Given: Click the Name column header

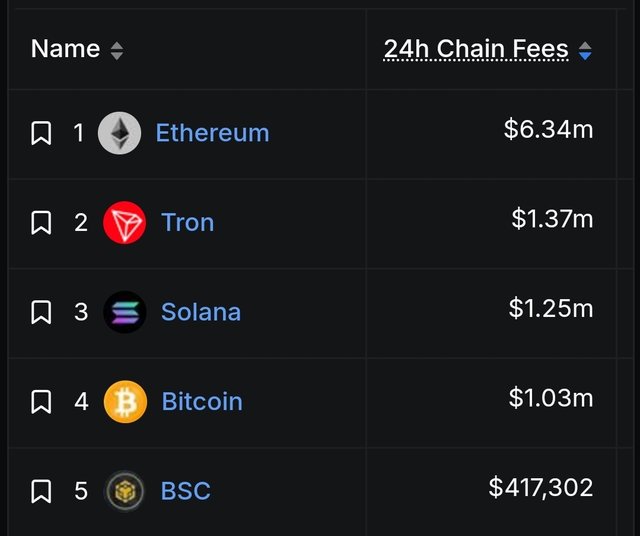Looking at the screenshot, I should (65, 49).
